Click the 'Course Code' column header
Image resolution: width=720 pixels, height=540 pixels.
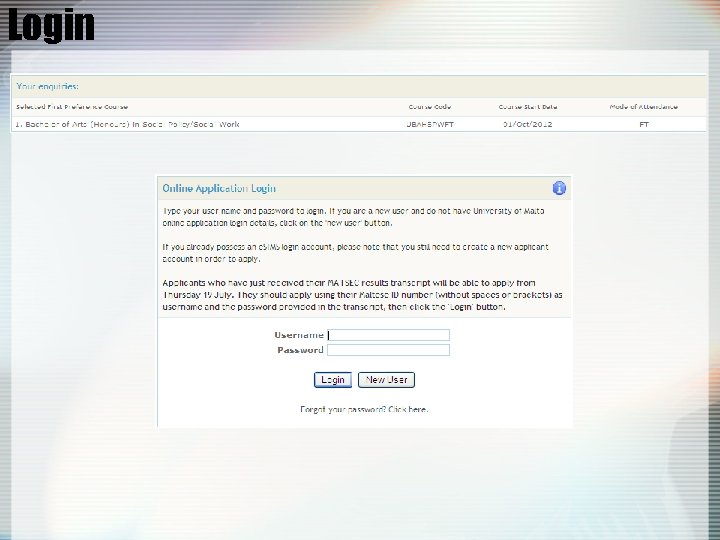pos(430,107)
